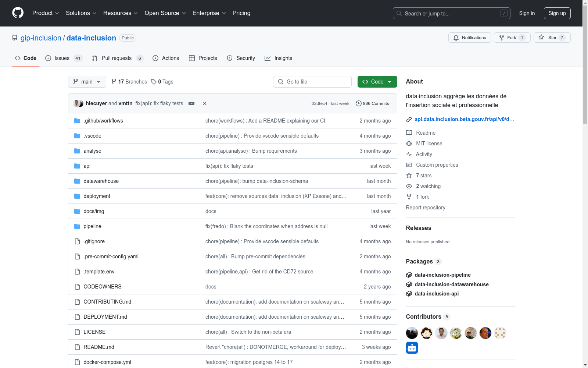Click the Sign up button
This screenshot has height=368, width=588.
pyautogui.click(x=557, y=13)
